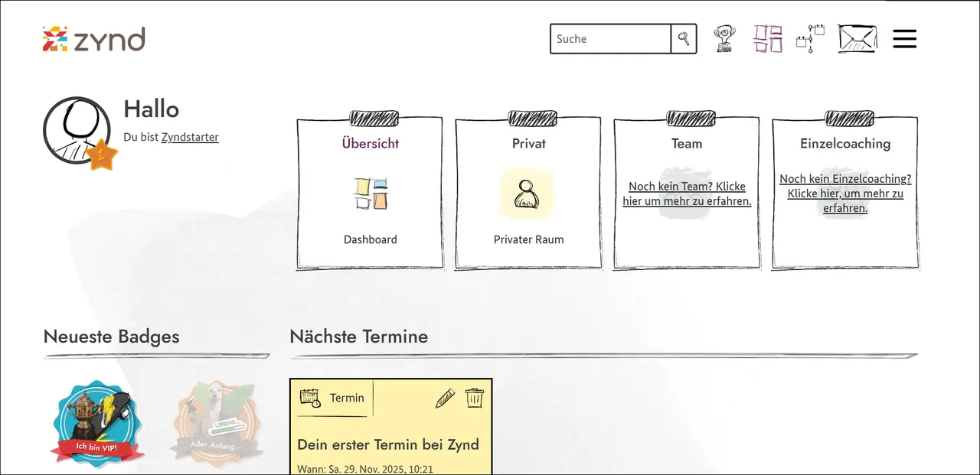Click the appointment date 'Wann: Sa. 29. Nov. 2025'
This screenshot has height=475, width=980.
click(364, 468)
